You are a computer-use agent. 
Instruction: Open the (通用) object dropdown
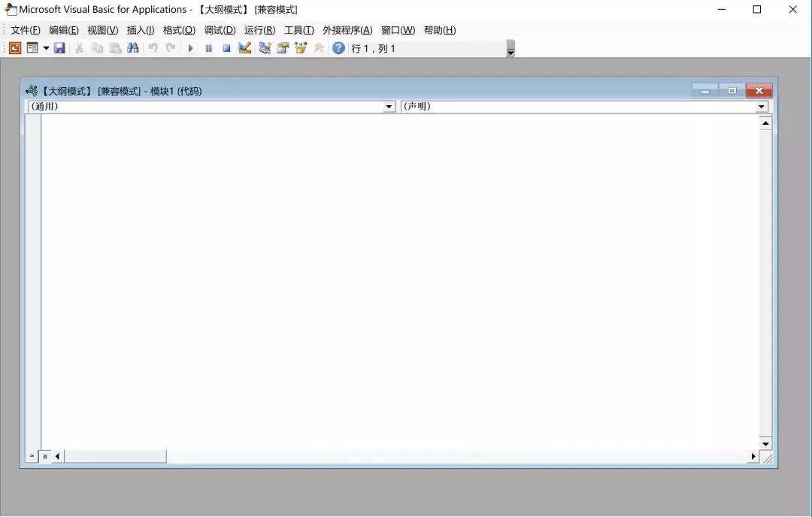[x=389, y=106]
